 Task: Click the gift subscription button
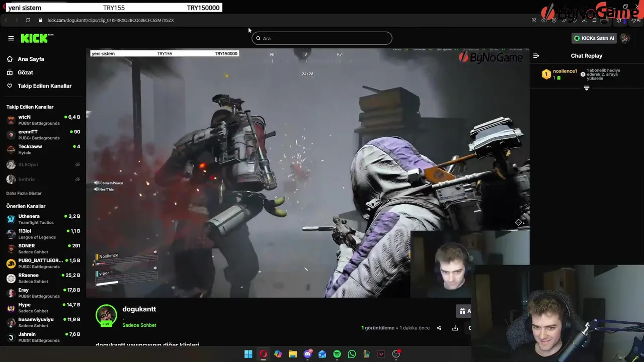tap(463, 311)
